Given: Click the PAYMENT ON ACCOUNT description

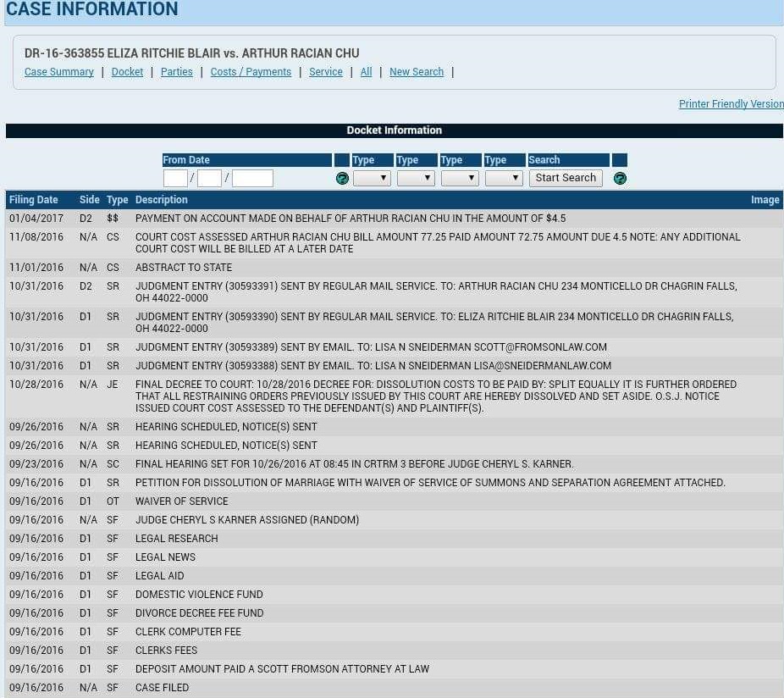Looking at the screenshot, I should (351, 219).
